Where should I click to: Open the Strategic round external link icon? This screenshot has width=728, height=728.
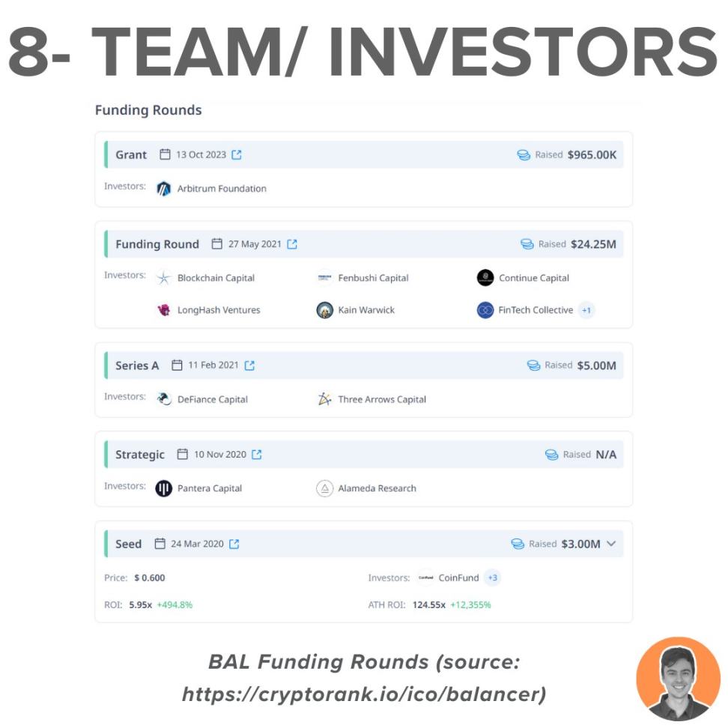click(257, 455)
